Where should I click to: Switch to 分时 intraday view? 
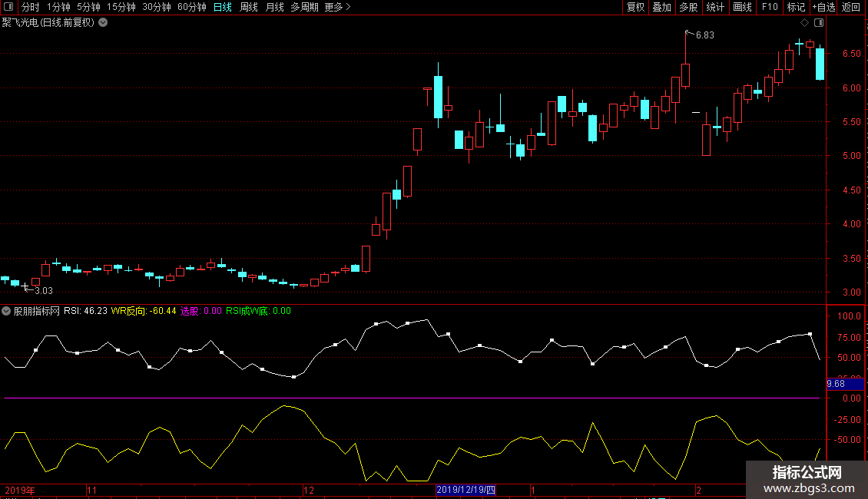point(31,7)
